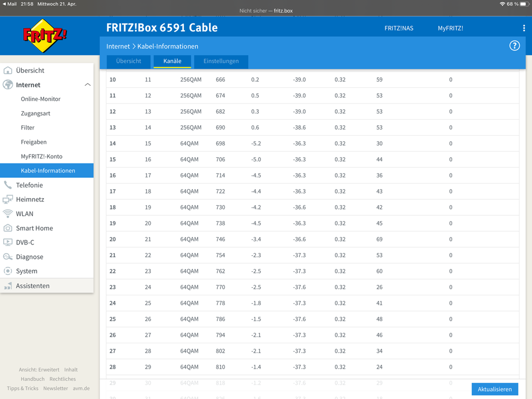Open the avm.de footer link
Image resolution: width=532 pixels, height=399 pixels.
click(x=81, y=388)
